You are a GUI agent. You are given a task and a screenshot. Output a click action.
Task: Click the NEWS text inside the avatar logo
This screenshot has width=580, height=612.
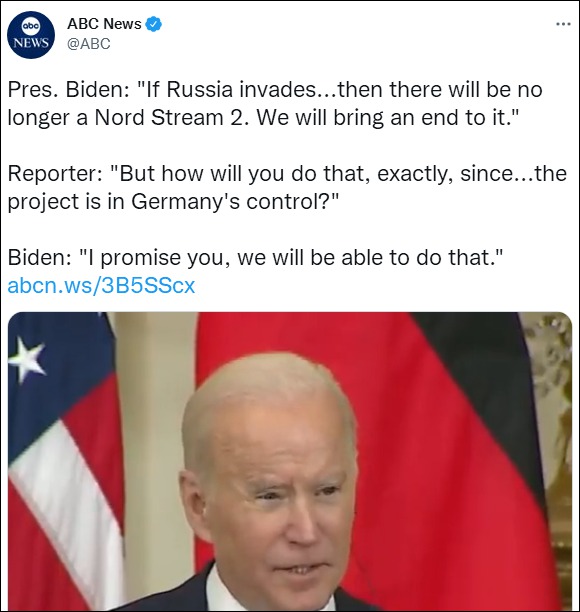[x=31, y=42]
